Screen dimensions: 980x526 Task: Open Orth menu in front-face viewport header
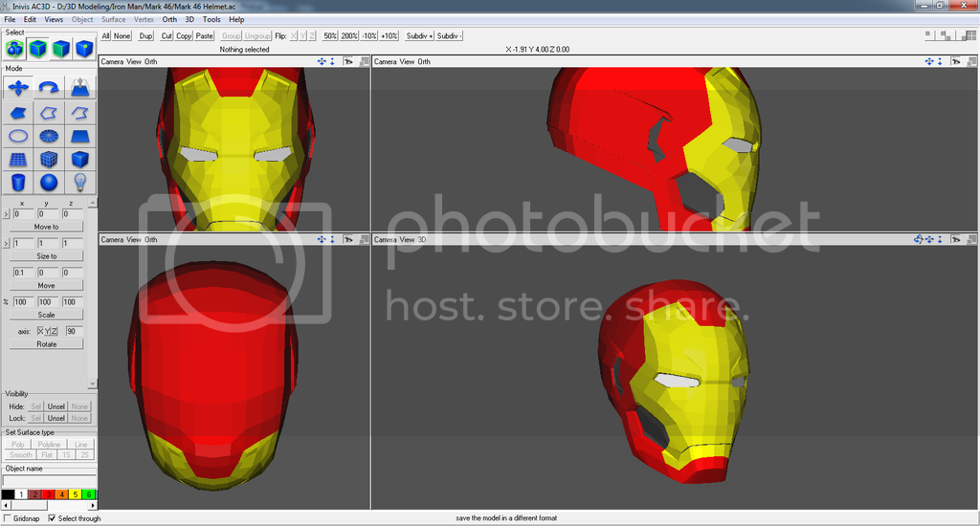pos(150,61)
